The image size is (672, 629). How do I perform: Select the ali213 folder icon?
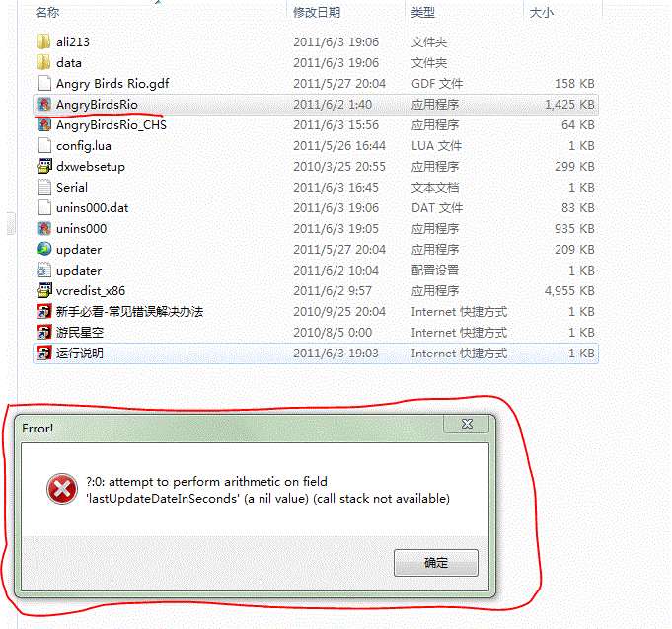click(x=43, y=42)
